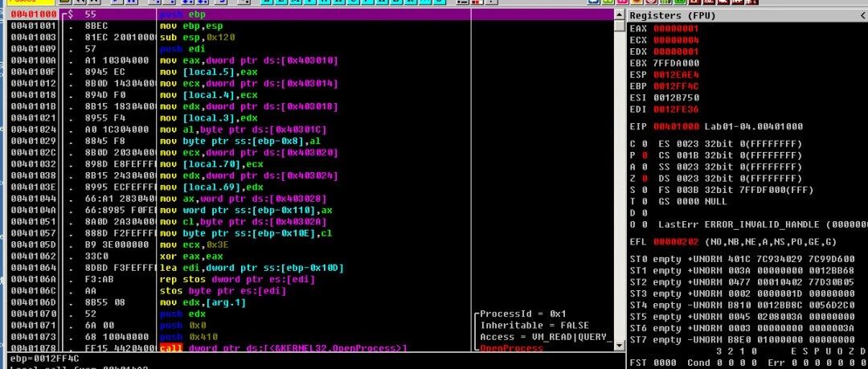The height and width of the screenshot is (369, 868).
Task: Select the call to KERNEL32.OpenProcess line
Action: point(284,348)
